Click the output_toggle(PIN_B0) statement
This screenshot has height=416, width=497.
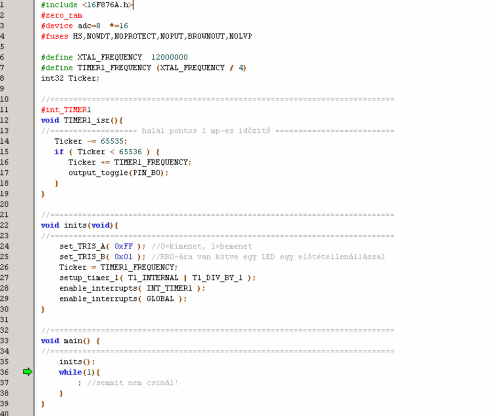pyautogui.click(x=118, y=173)
